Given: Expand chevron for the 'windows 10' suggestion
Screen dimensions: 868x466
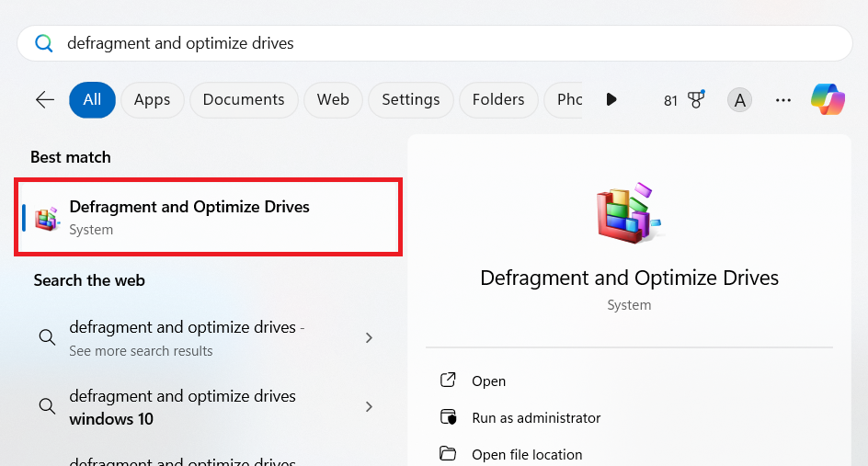Looking at the screenshot, I should [370, 407].
